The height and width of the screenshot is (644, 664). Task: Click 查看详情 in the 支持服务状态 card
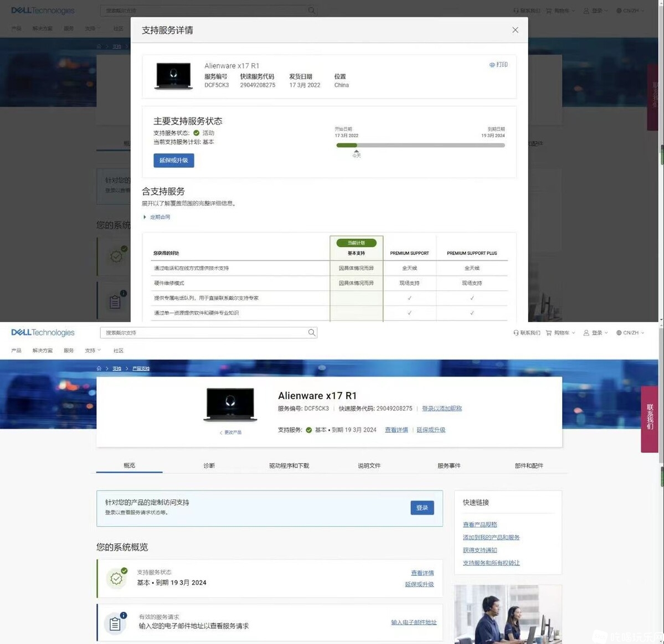422,573
